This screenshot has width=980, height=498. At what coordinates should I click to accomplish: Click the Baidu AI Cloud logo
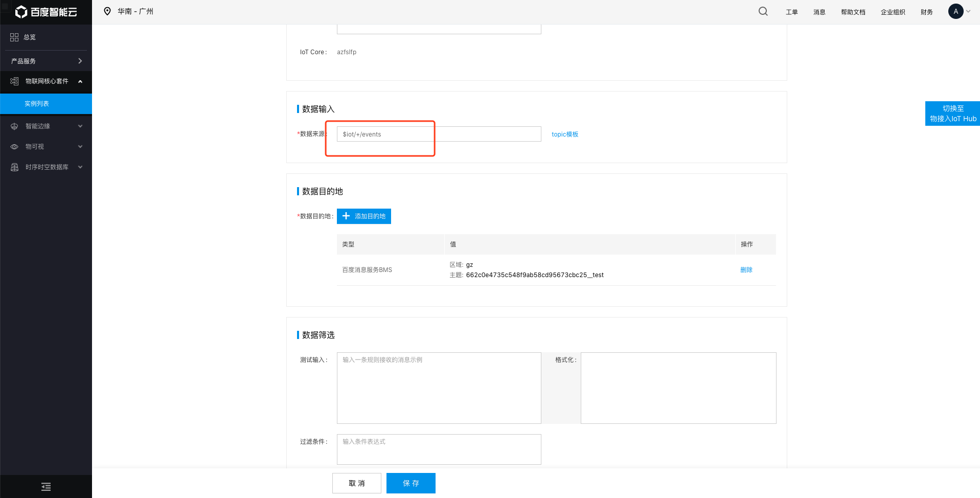pos(46,12)
